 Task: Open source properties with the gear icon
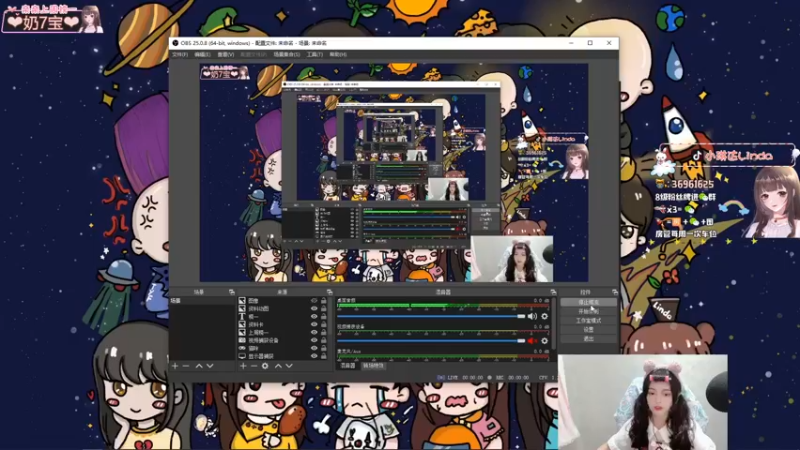(265, 366)
